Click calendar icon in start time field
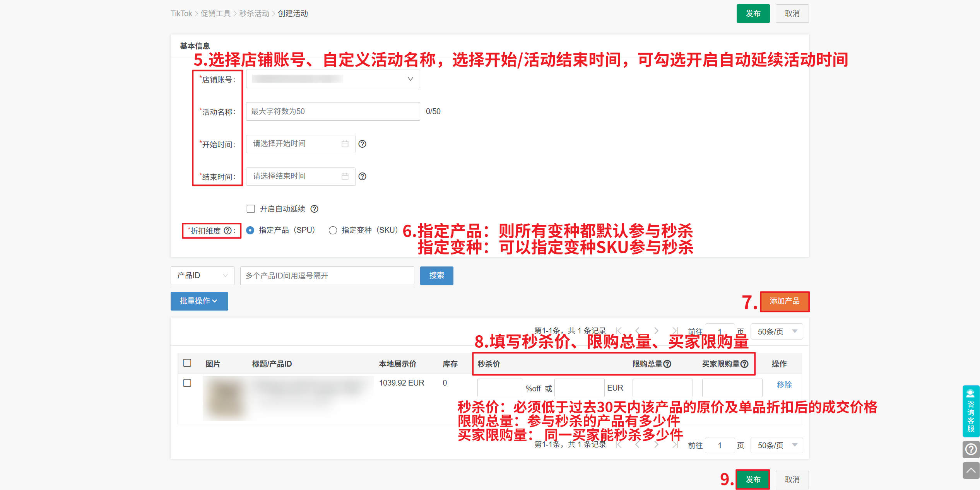The image size is (980, 490). point(345,144)
